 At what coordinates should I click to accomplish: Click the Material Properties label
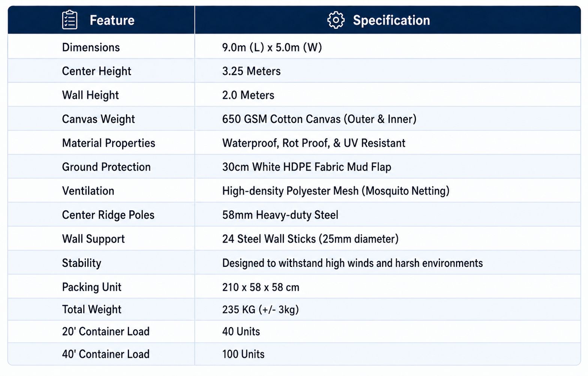pyautogui.click(x=108, y=143)
